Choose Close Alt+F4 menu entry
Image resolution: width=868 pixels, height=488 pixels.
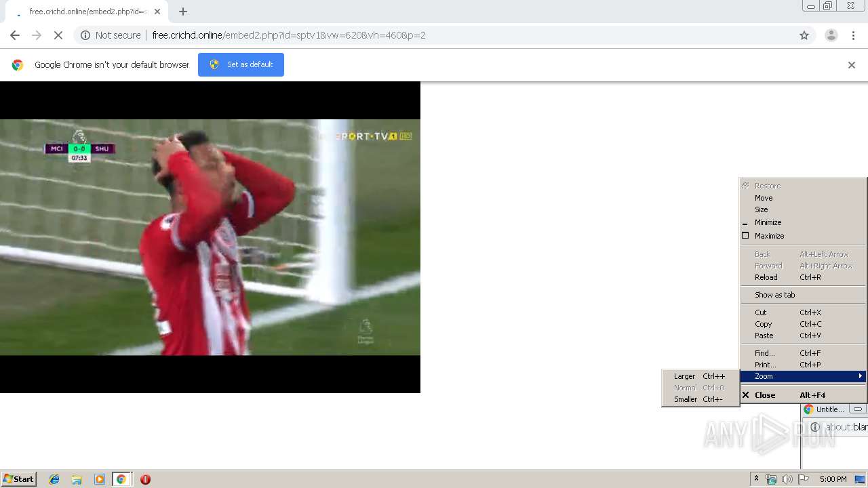pyautogui.click(x=803, y=395)
